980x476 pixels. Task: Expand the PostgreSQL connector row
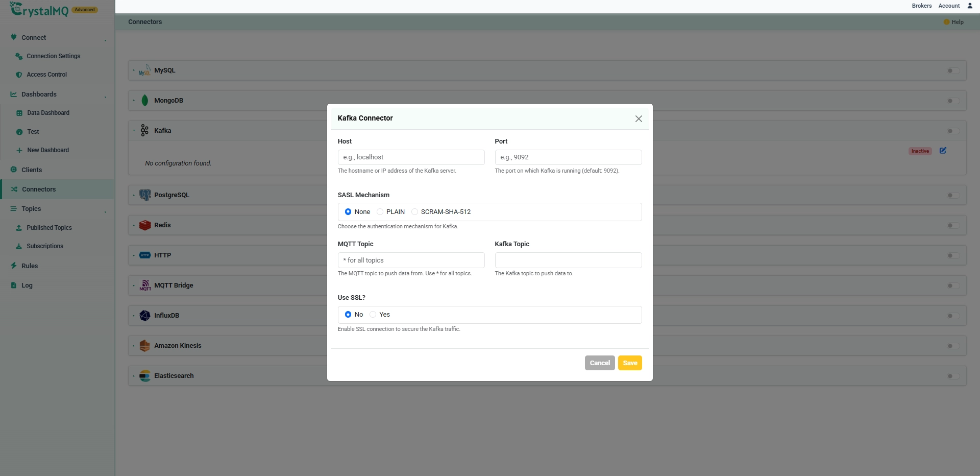click(134, 195)
